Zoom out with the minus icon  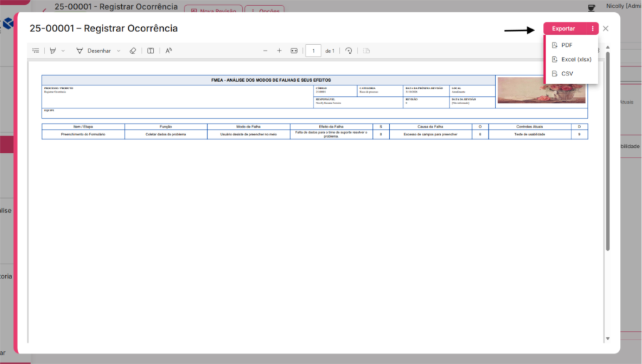pos(265,51)
